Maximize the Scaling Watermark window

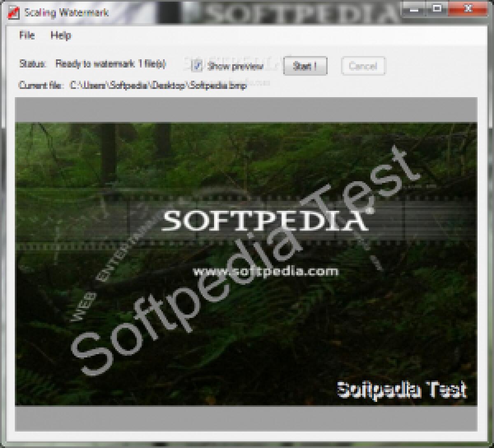click(x=437, y=8)
